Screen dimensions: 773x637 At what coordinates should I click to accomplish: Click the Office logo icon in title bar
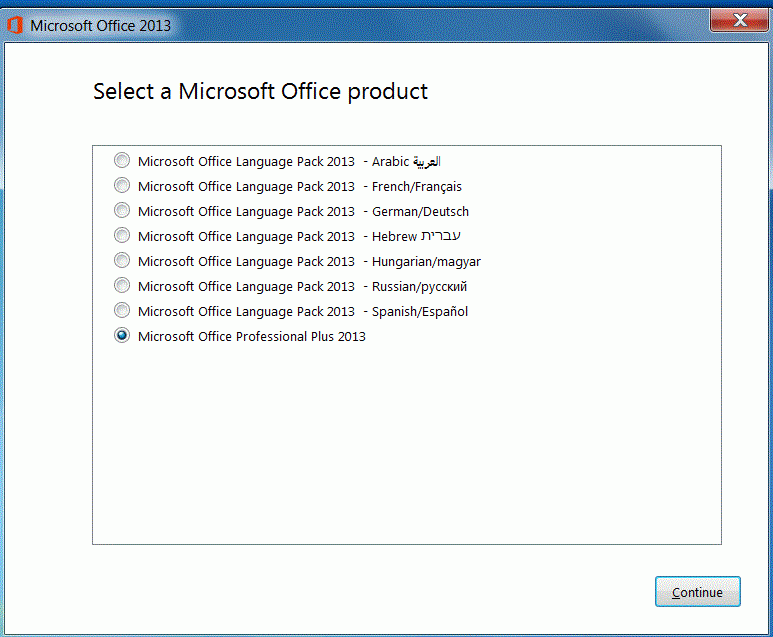tap(15, 25)
